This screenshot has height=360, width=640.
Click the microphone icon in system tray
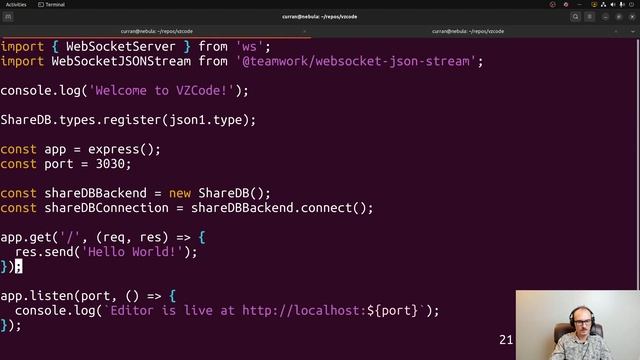pyautogui.click(x=622, y=4)
